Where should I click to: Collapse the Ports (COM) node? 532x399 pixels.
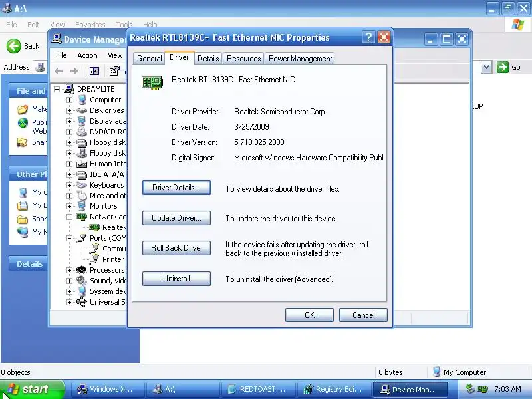pyautogui.click(x=69, y=238)
